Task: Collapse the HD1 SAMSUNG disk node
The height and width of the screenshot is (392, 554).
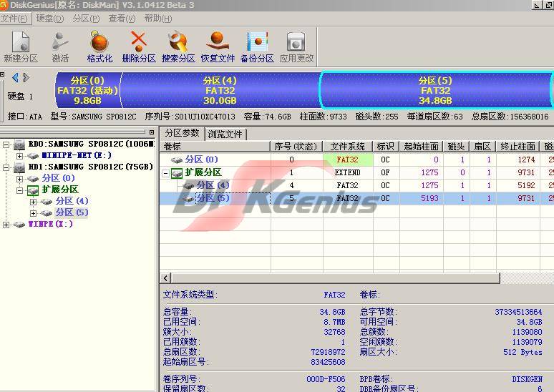Action: point(6,167)
